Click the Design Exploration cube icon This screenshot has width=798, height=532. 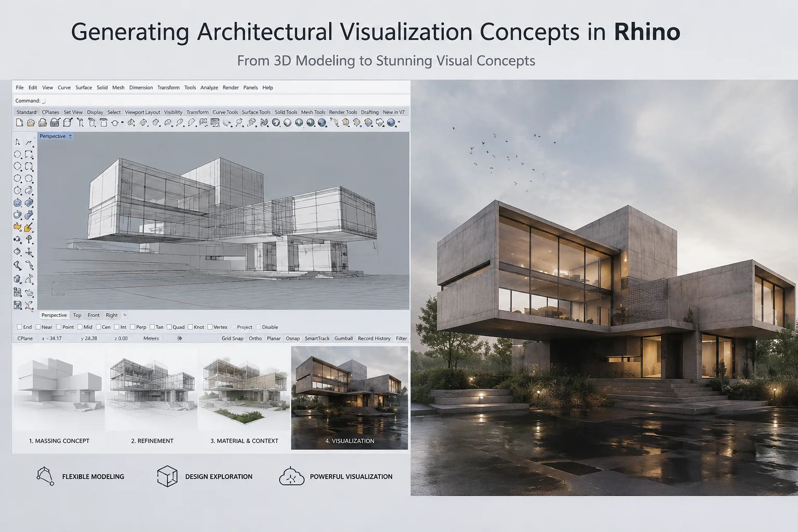pos(167,476)
